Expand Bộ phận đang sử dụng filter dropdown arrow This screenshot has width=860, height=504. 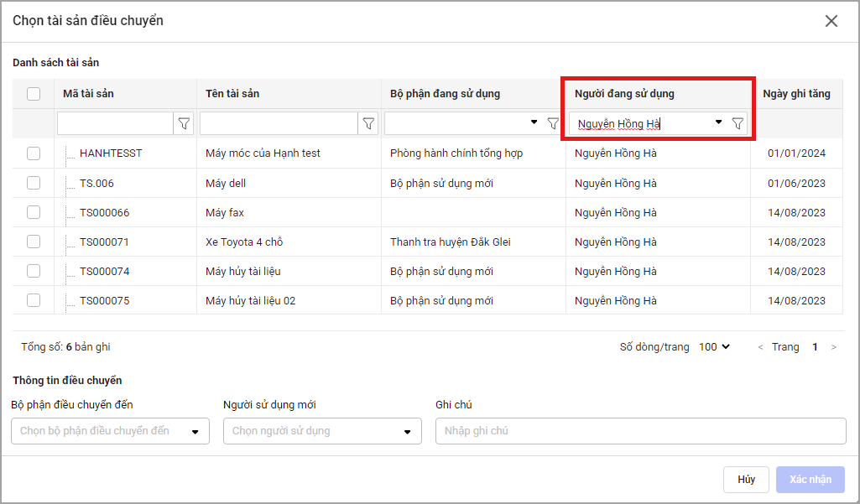534,122
